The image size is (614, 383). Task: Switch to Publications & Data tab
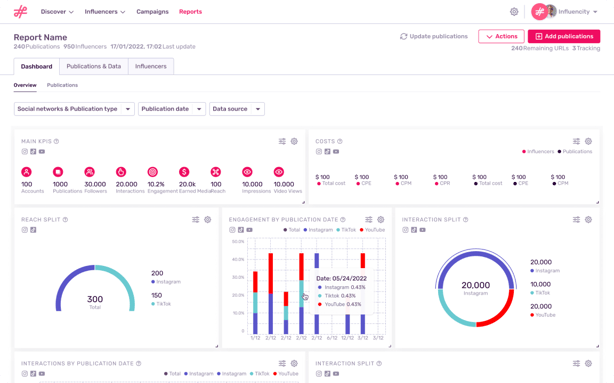tap(94, 67)
